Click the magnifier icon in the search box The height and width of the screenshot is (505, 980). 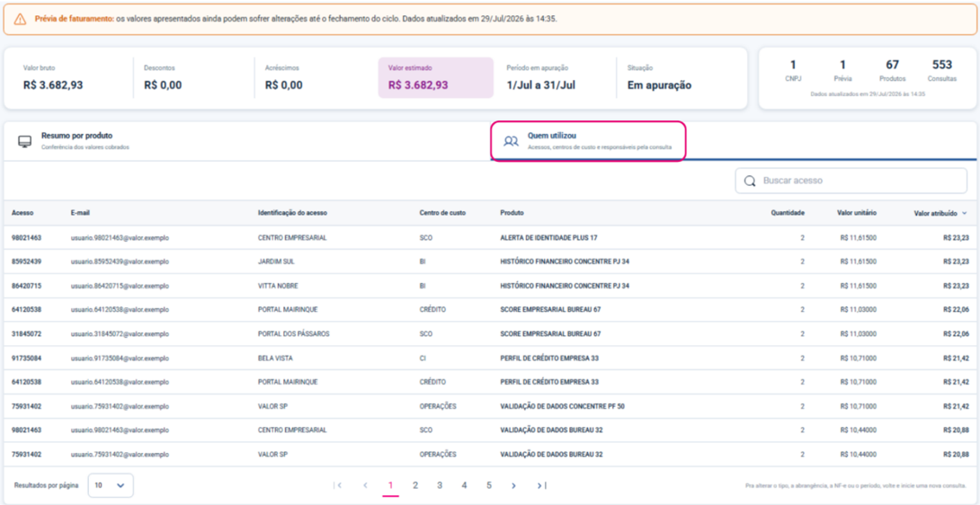749,181
